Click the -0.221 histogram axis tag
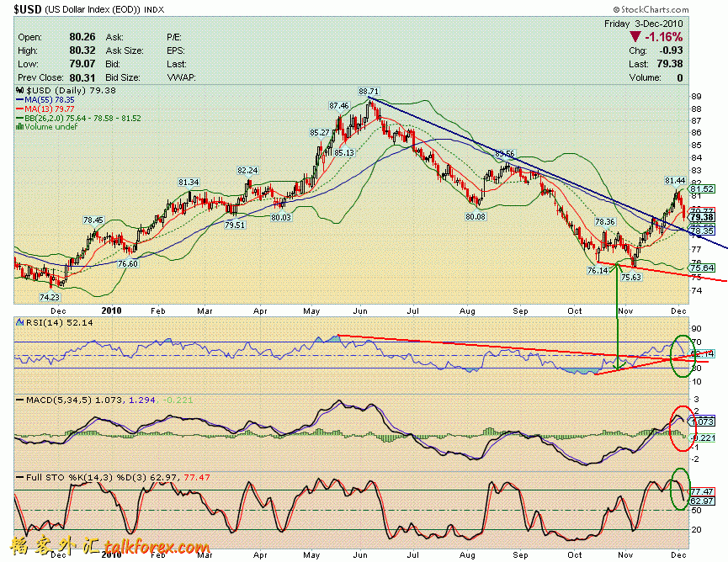Image resolution: width=728 pixels, height=562 pixels. (702, 437)
